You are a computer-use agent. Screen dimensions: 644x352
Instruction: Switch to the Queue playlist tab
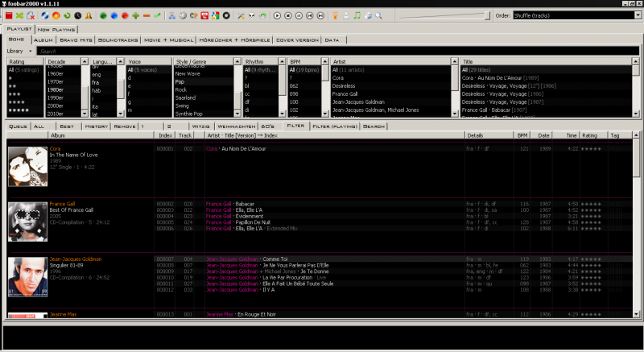tap(18, 126)
